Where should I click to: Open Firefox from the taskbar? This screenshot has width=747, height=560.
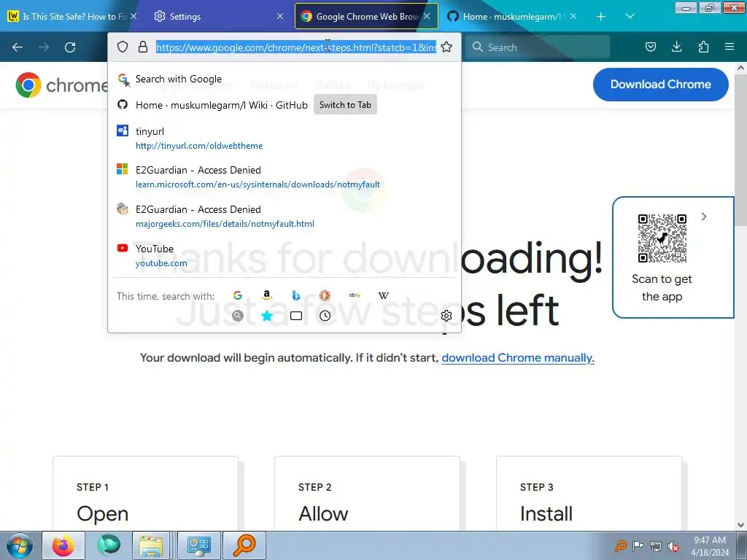pos(63,545)
